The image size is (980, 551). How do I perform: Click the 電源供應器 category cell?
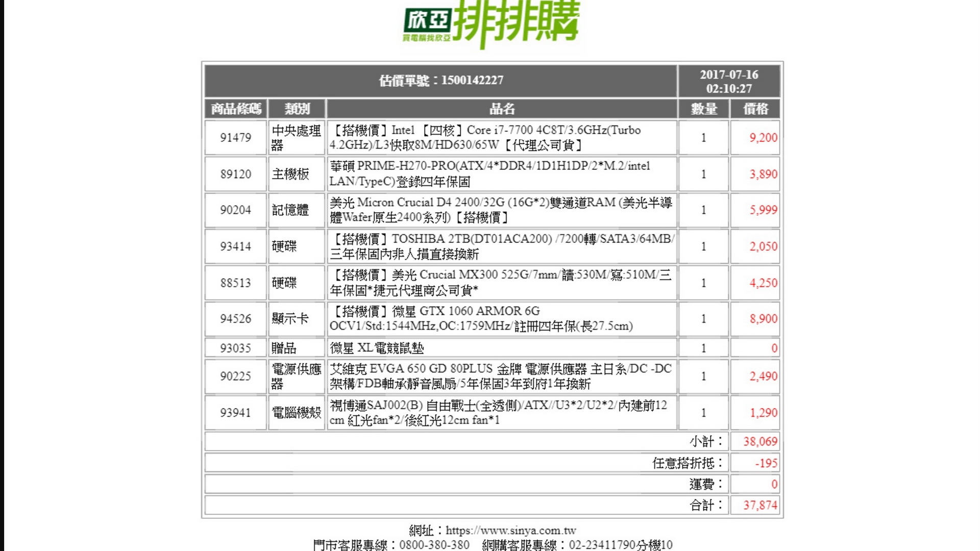click(297, 377)
